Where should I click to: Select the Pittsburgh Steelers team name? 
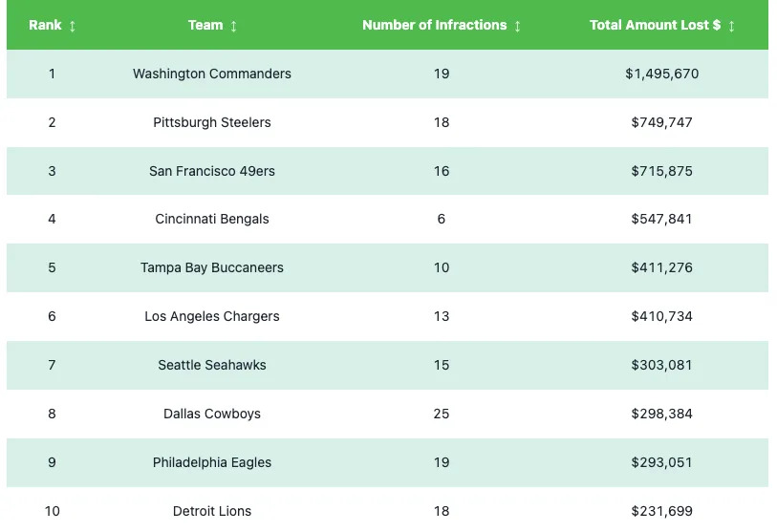click(212, 122)
